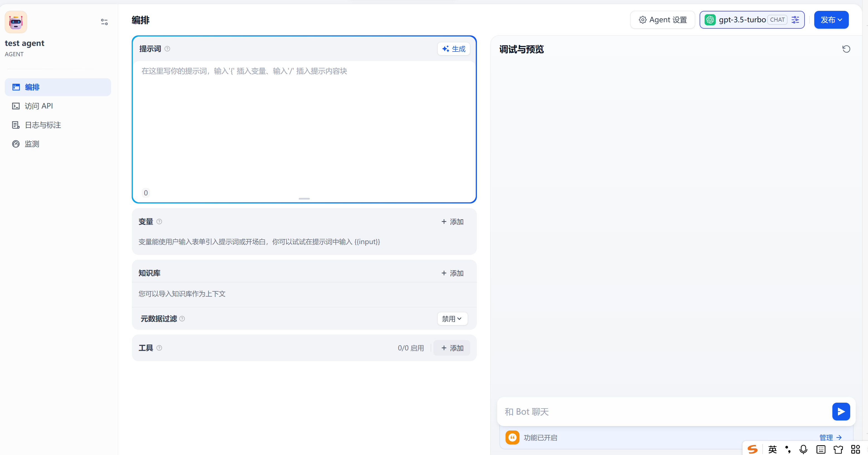Open 访问 API in the sidebar
The width and height of the screenshot is (868, 455).
pyautogui.click(x=39, y=106)
